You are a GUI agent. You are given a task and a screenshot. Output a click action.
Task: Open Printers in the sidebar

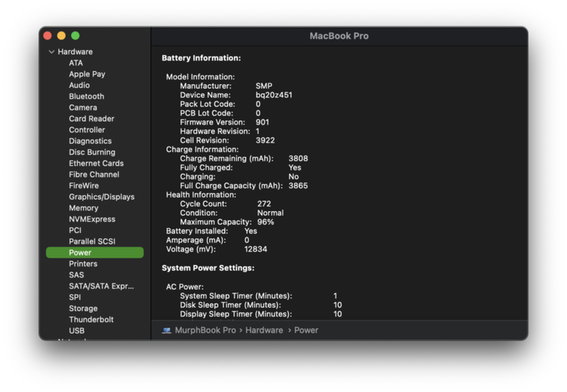83,264
